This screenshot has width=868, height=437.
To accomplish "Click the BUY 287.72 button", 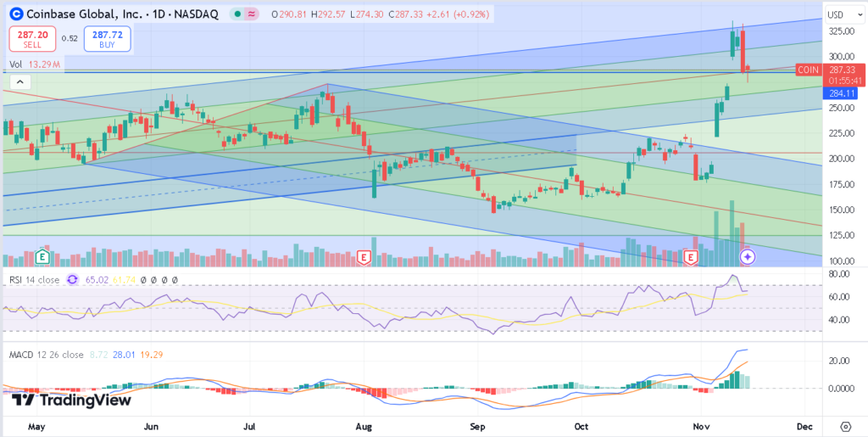I will tap(108, 39).
